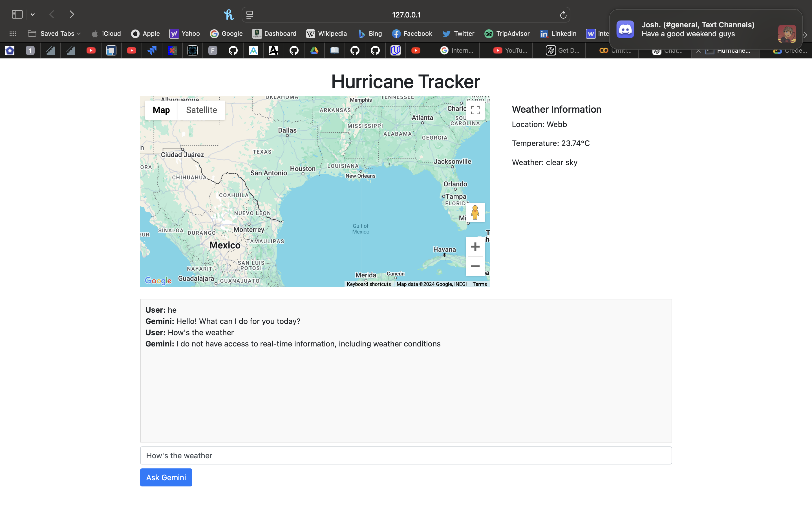This screenshot has width=812, height=507.
Task: Open the Google logo on the map
Action: pyautogui.click(x=158, y=281)
